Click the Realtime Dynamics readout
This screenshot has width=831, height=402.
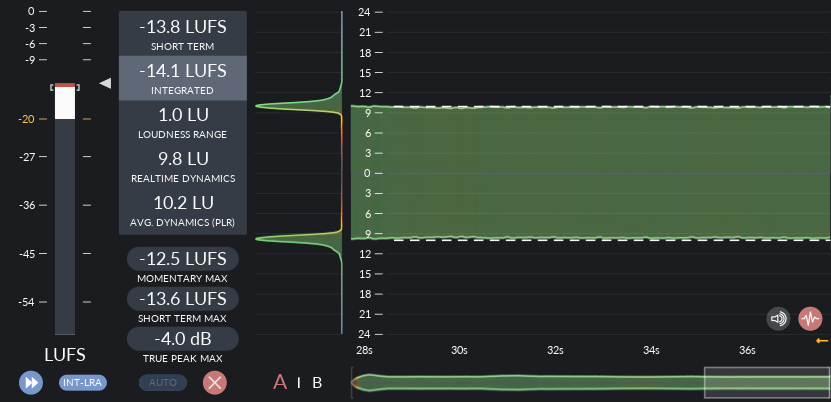point(182,165)
